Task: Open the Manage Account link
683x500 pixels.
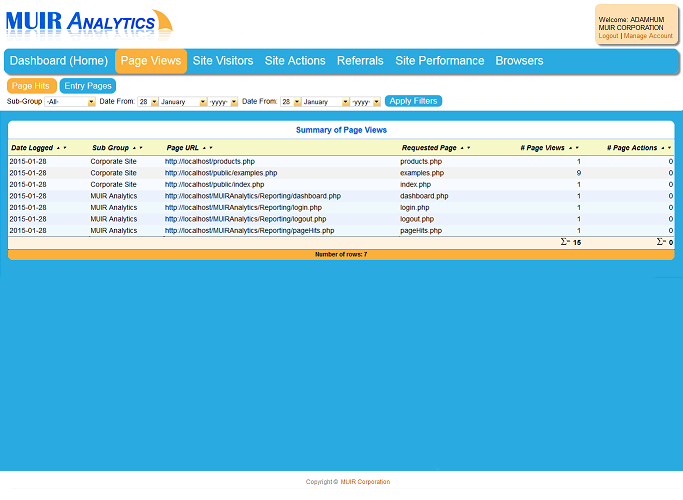Action: tap(648, 35)
